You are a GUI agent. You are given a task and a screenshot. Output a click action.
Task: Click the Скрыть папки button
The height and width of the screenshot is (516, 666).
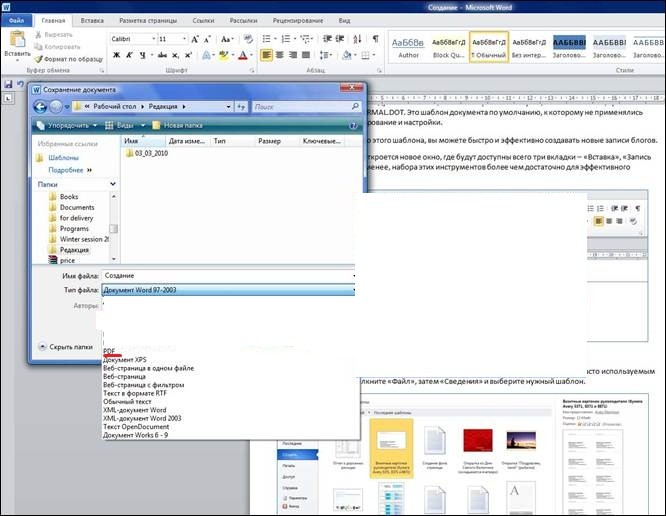point(65,347)
